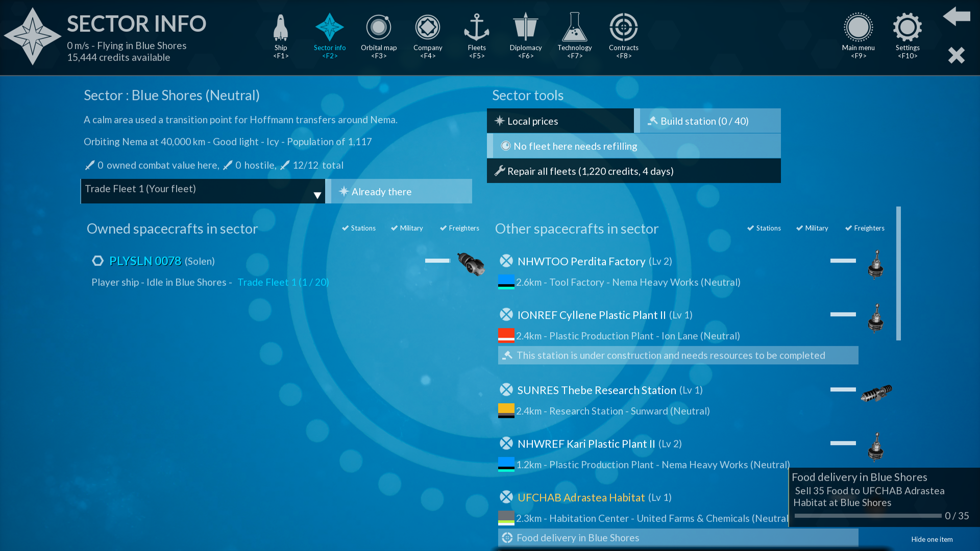980x551 pixels.
Task: Expand Build station sector tool
Action: [x=707, y=120]
